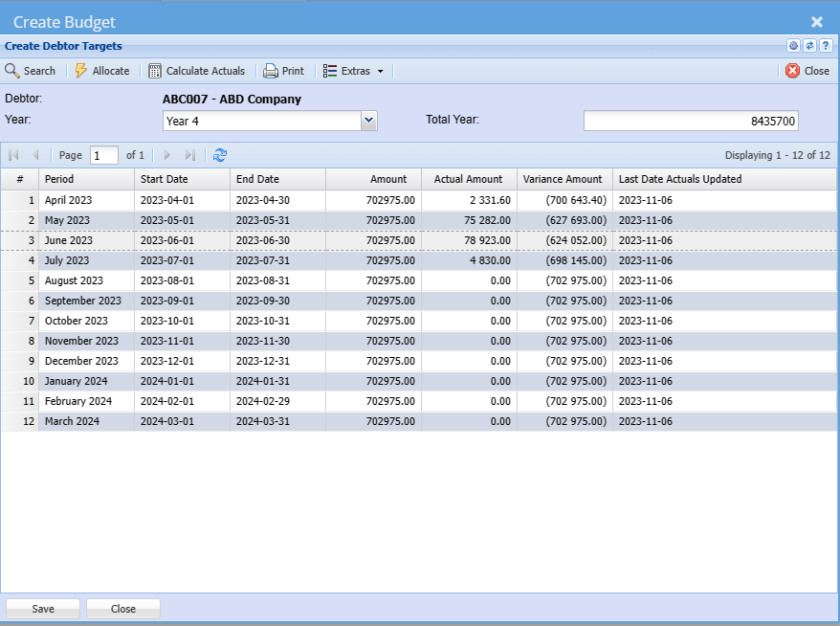Click the panel settings gear icon

[793, 46]
